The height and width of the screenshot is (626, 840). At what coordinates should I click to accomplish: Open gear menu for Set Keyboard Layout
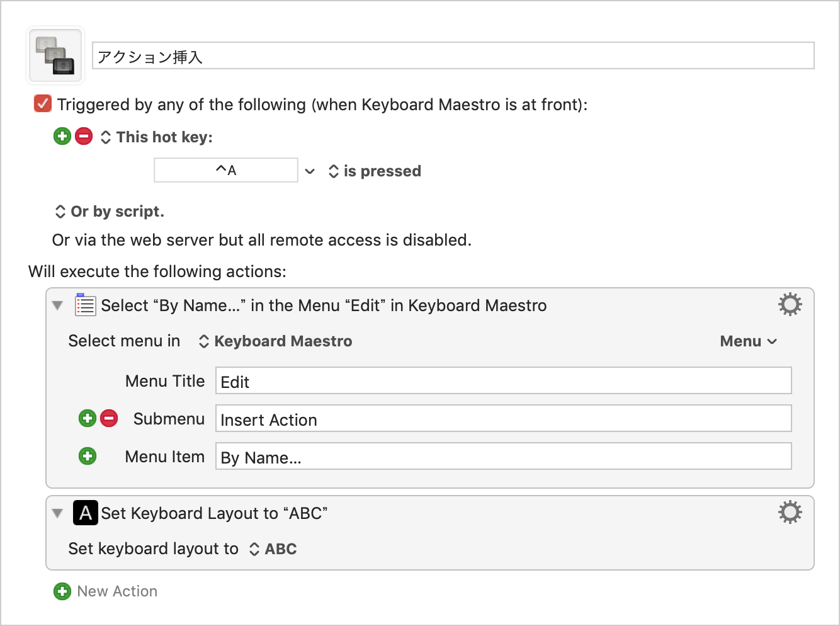[x=790, y=512]
